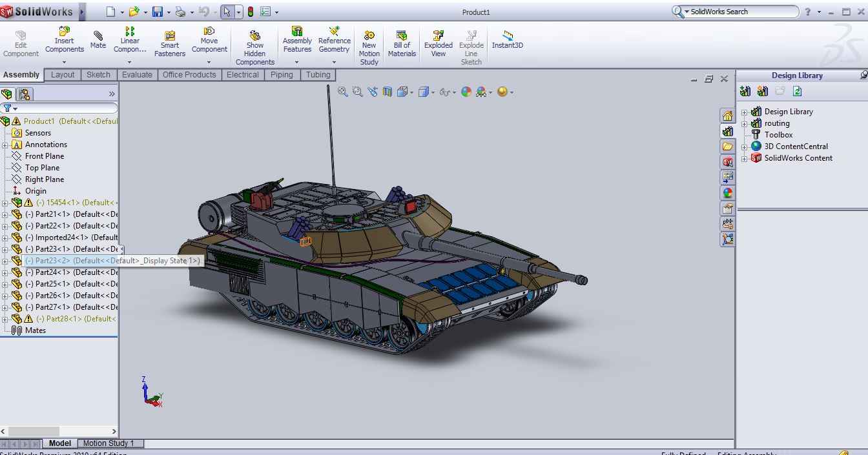Select the Zoom to Area tool
This screenshot has height=455, width=868.
tap(357, 92)
